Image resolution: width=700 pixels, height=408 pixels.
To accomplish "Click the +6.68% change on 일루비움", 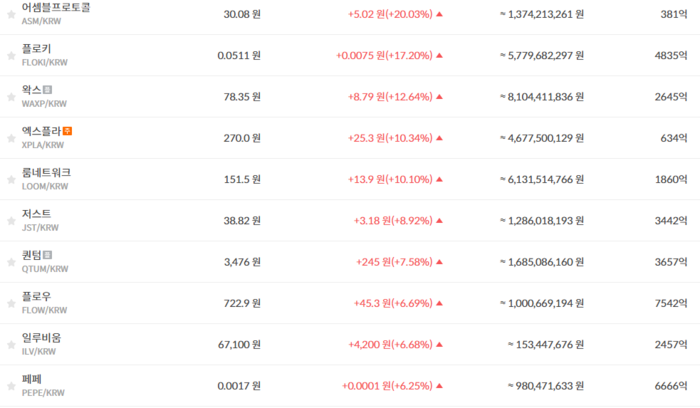I will coord(412,345).
